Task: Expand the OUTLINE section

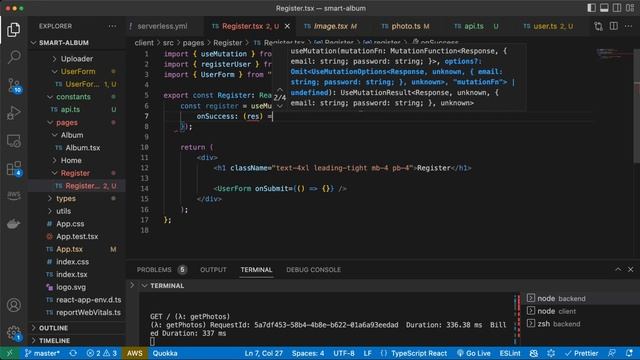Action: pos(53,328)
